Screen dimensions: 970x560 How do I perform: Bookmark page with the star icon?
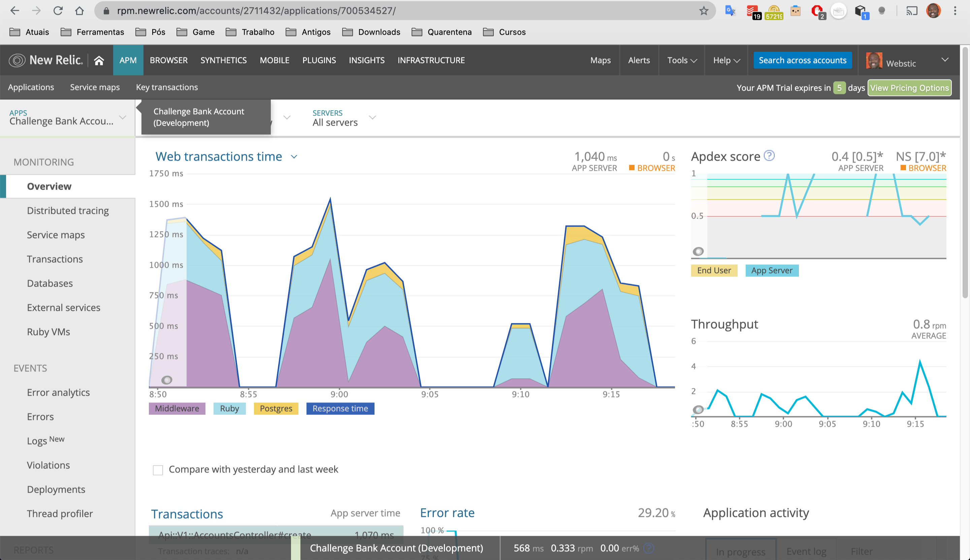coord(704,11)
